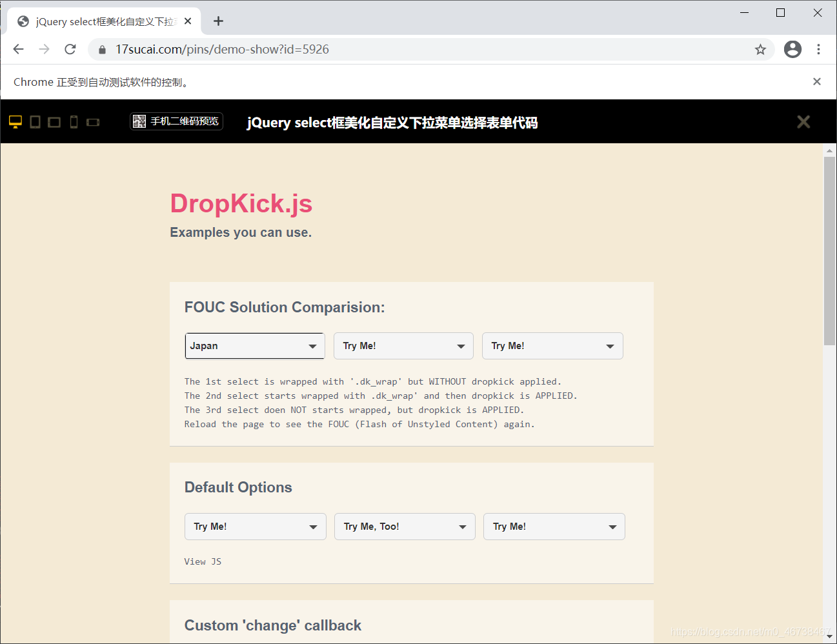Switch to desktop monitor preview icon
This screenshot has height=644, width=837.
(15, 122)
